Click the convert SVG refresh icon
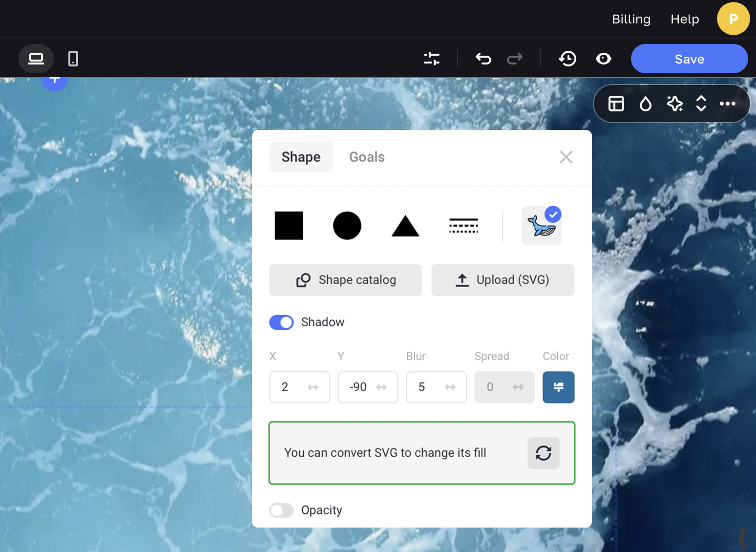 tap(543, 453)
